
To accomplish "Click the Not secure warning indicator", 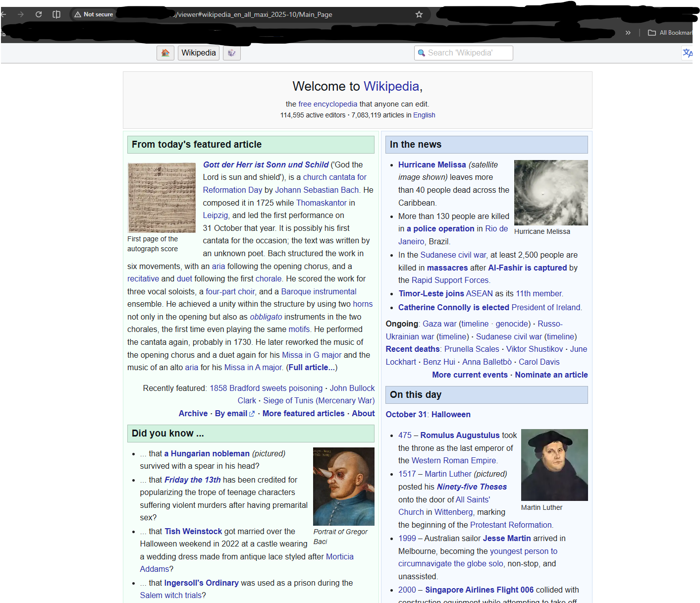I will click(94, 14).
